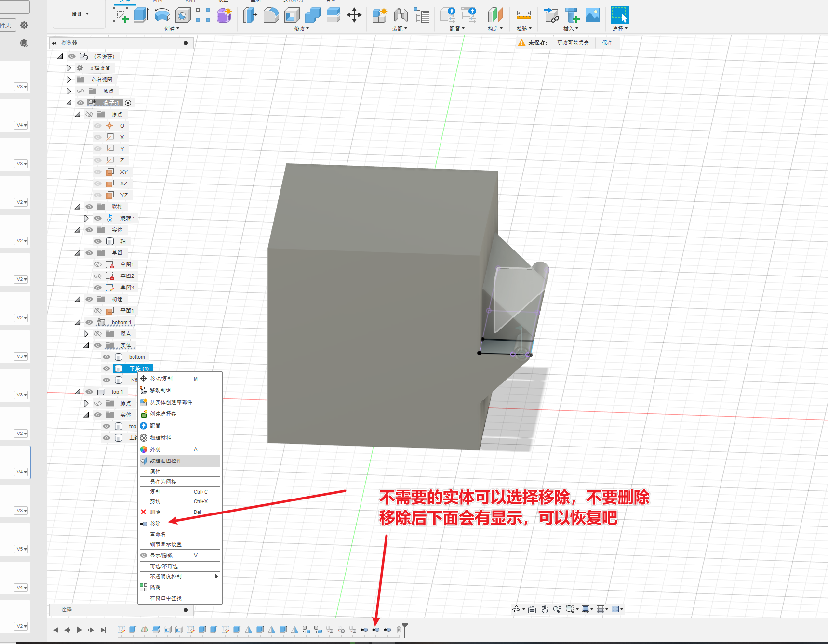Click the Measure ruler icon
Screen dimensions: 828x644
(523, 15)
